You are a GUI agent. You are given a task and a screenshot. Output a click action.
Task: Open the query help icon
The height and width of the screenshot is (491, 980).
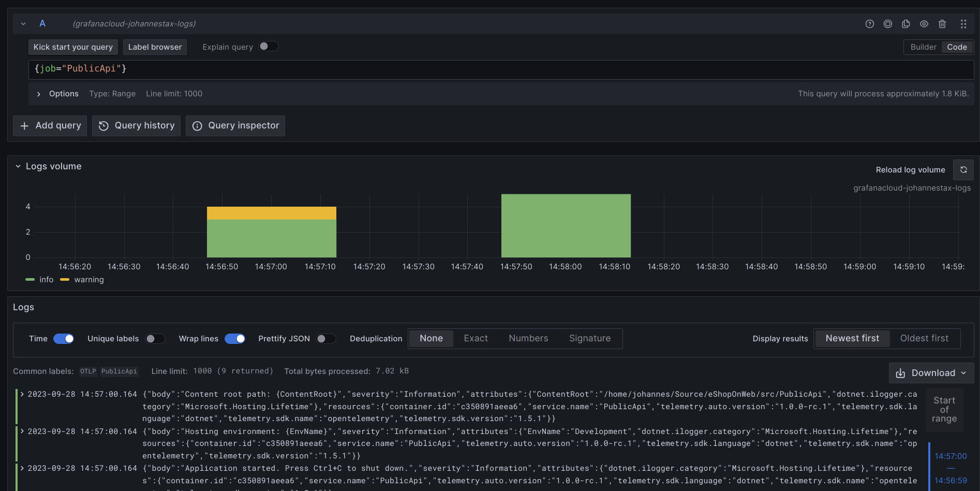tap(870, 24)
